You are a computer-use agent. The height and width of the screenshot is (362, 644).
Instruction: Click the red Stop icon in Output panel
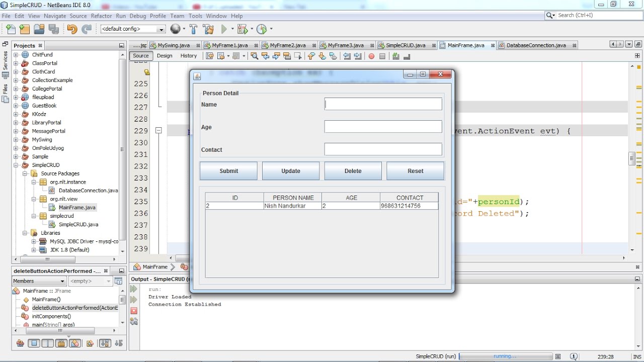point(134,311)
